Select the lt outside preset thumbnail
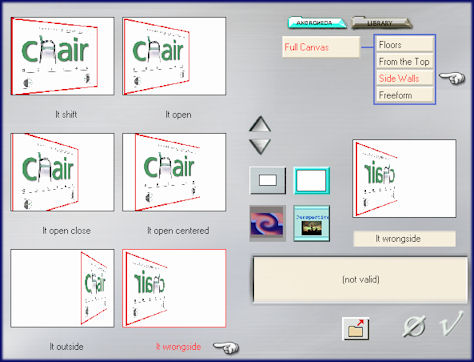The width and height of the screenshot is (474, 362). [62, 288]
